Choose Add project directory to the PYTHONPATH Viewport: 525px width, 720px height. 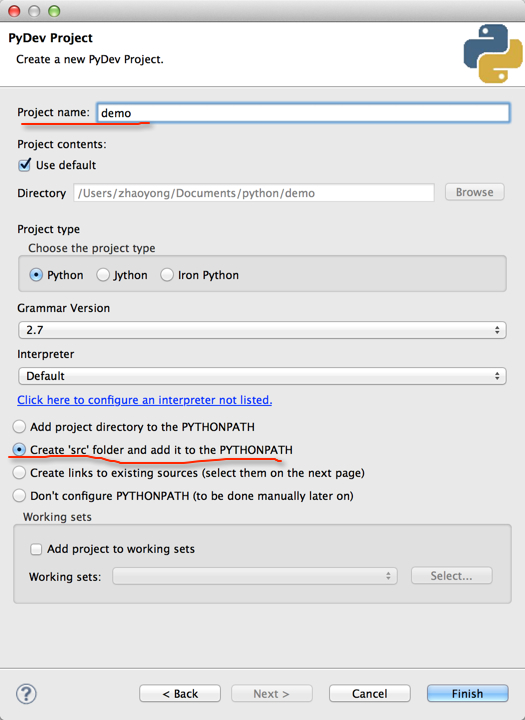pos(19,427)
